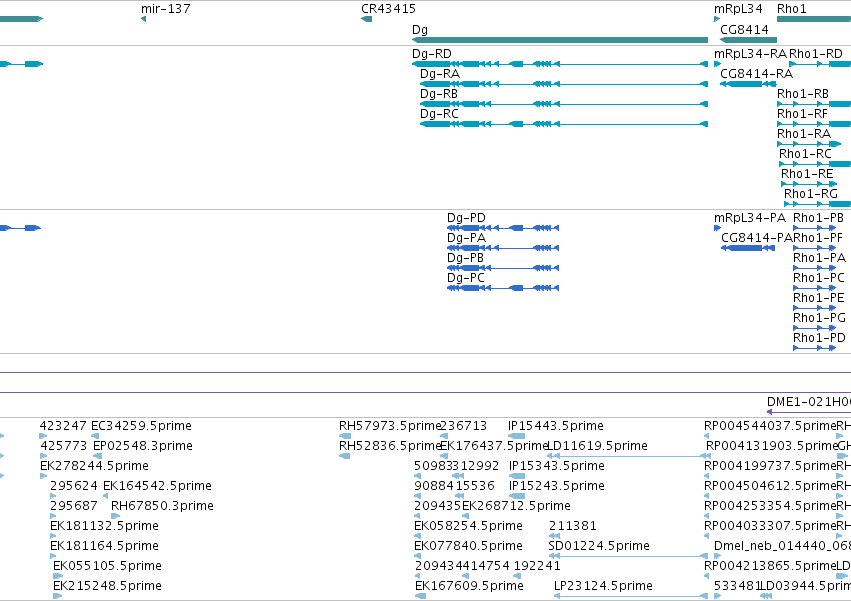Click the mRpL34 gene label

738,9
